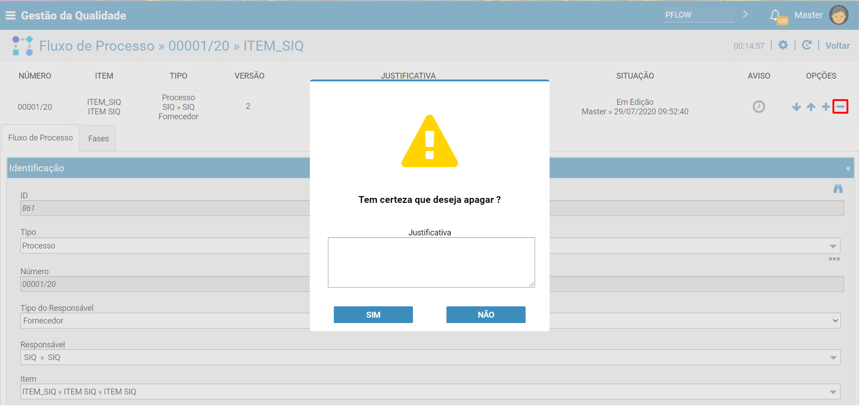
Task: Cancel deletion with NÃO button
Action: coord(486,315)
